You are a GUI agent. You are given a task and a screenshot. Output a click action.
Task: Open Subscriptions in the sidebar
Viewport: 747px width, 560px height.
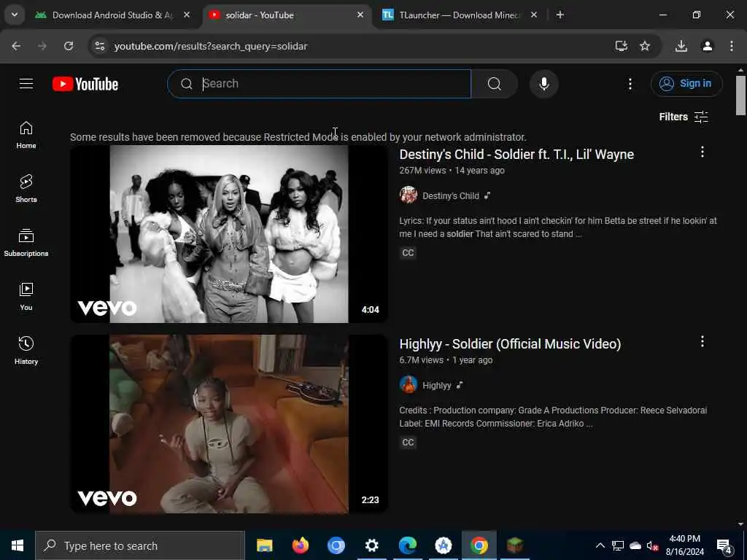coord(26,243)
